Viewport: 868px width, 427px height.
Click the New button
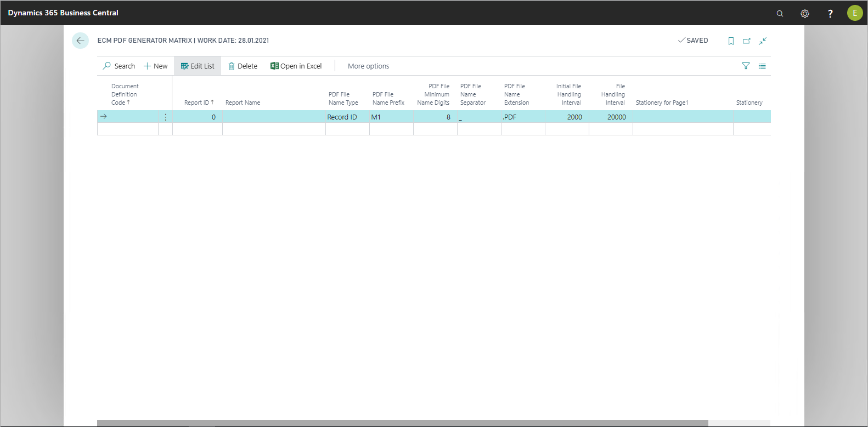coord(156,66)
